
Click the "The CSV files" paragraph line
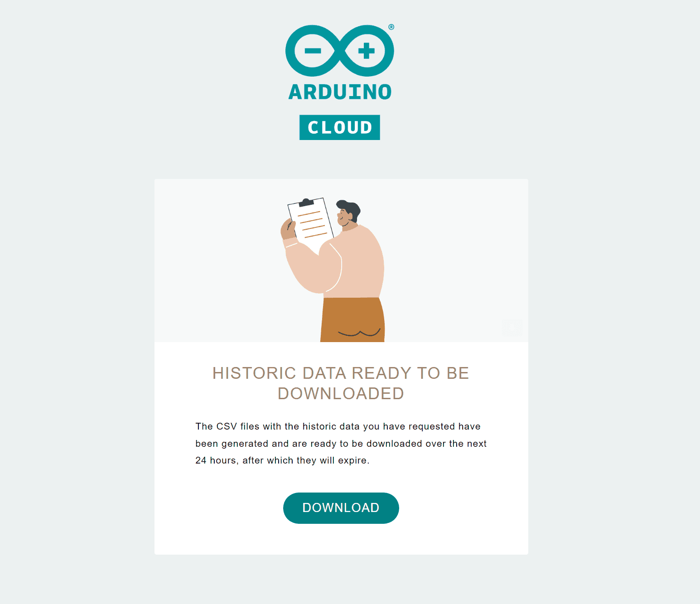[338, 426]
